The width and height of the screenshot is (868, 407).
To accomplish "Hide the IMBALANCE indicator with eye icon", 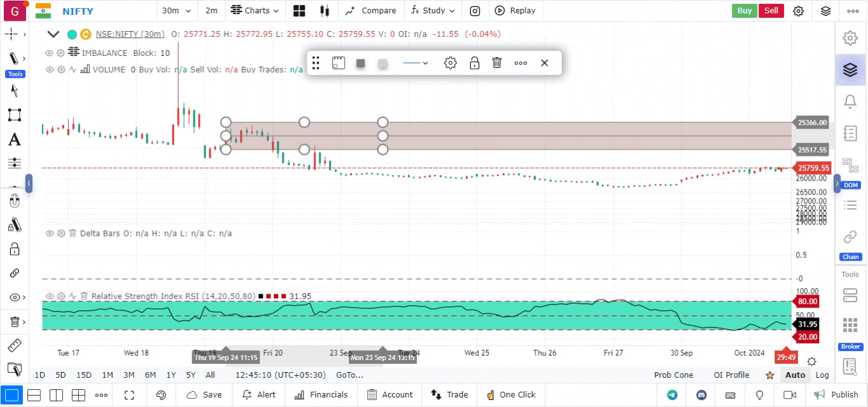I will (49, 53).
